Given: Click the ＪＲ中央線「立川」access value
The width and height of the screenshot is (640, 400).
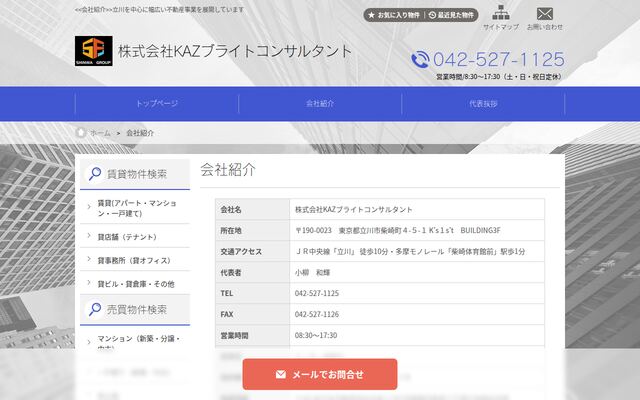Looking at the screenshot, I should (x=410, y=252).
